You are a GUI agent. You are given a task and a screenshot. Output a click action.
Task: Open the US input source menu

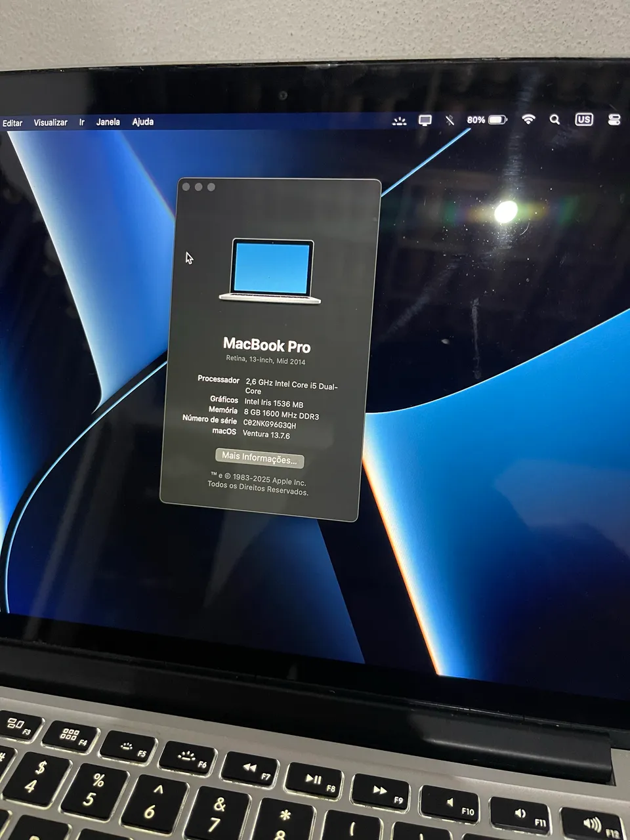click(x=583, y=119)
